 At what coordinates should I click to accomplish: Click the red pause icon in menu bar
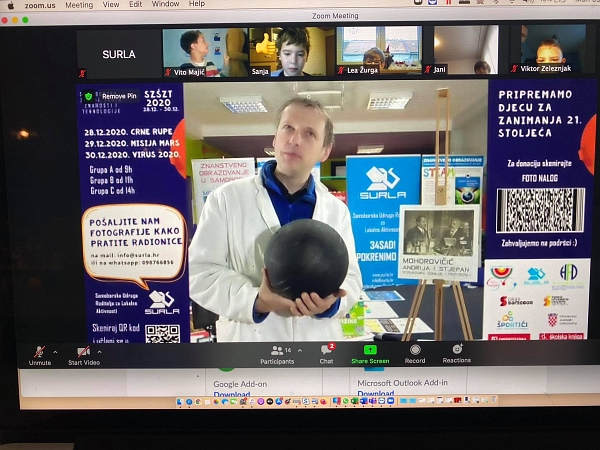coord(448,2)
